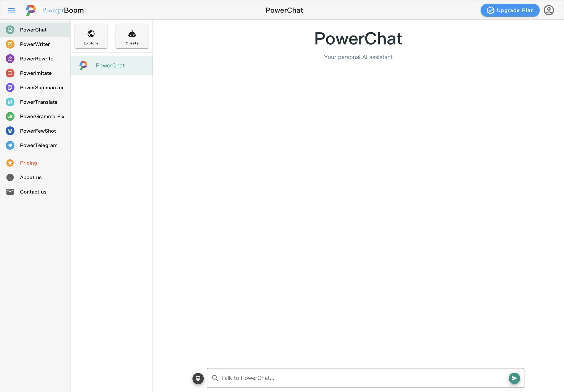The width and height of the screenshot is (564, 392).
Task: Click the clear chat brush icon
Action: (x=198, y=378)
